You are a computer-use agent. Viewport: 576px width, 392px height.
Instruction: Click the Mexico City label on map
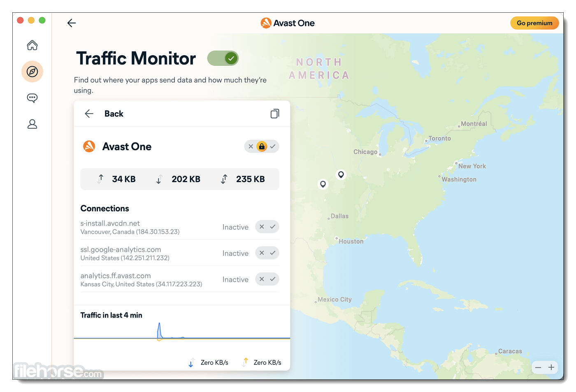pos(334,299)
